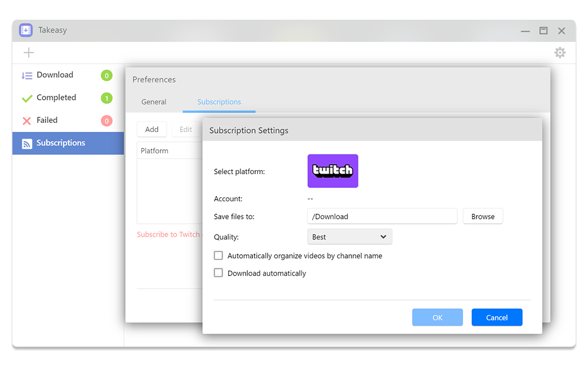Confirm with the OK button

(x=437, y=317)
